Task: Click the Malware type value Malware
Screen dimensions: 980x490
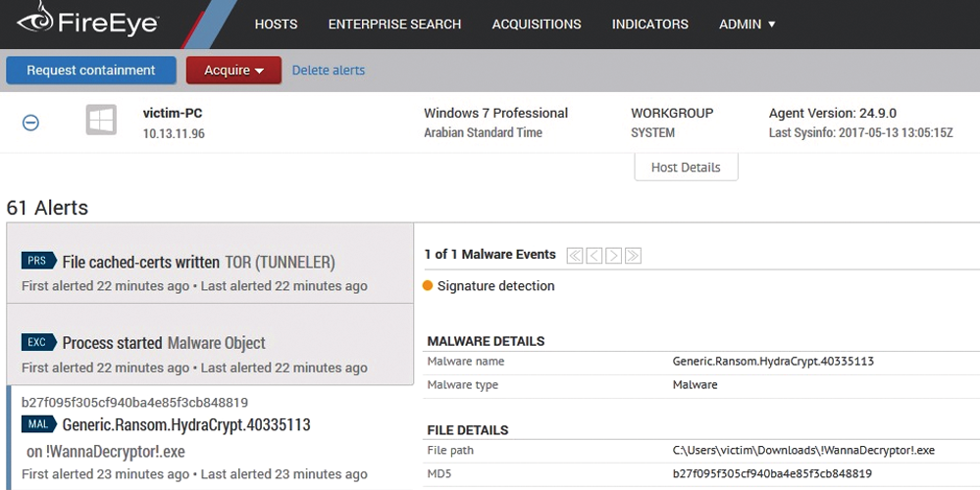Action: pyautogui.click(x=695, y=384)
